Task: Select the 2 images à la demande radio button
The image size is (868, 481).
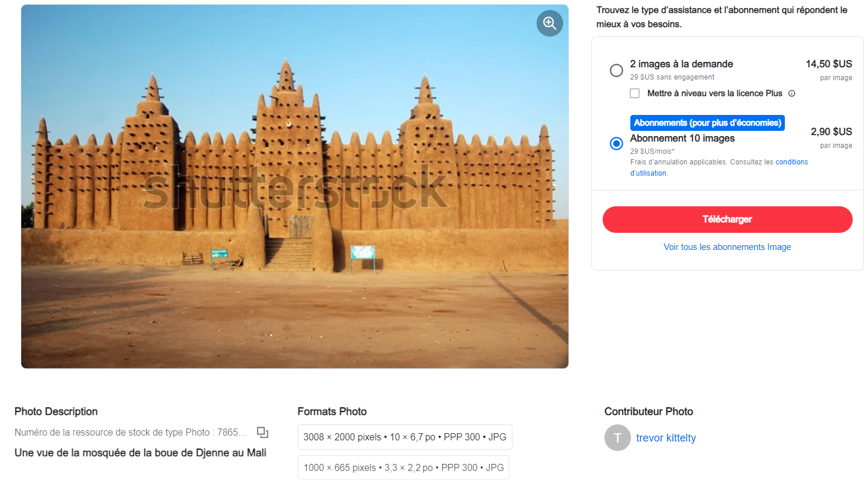Action: (x=616, y=71)
